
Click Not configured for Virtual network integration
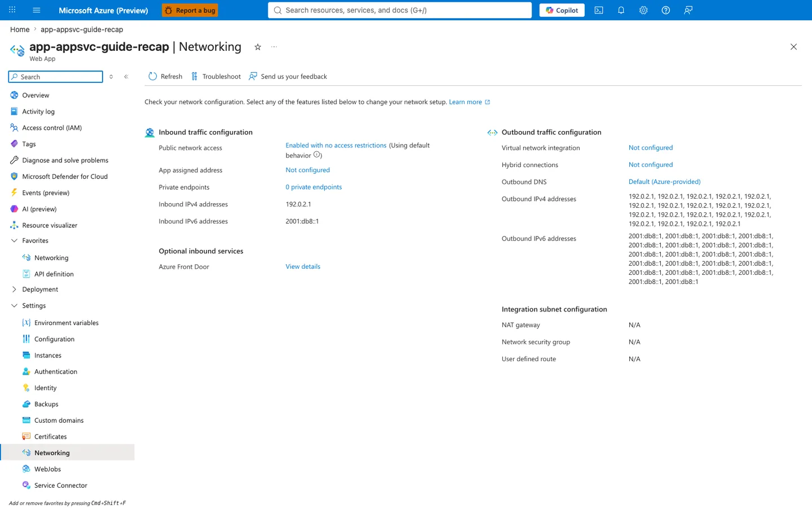(x=651, y=147)
